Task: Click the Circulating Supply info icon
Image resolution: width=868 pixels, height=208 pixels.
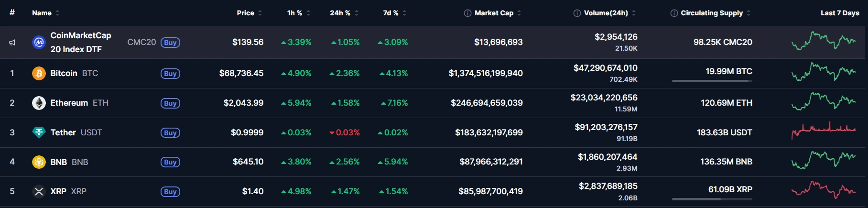Action: point(674,13)
